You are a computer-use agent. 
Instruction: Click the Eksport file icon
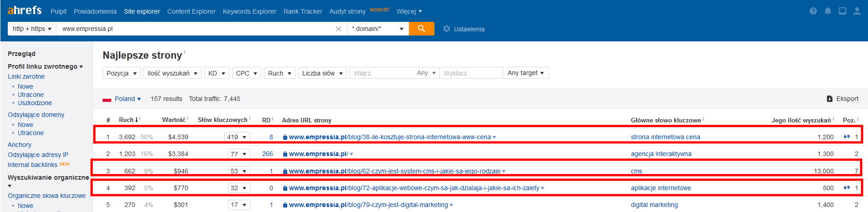pyautogui.click(x=830, y=99)
